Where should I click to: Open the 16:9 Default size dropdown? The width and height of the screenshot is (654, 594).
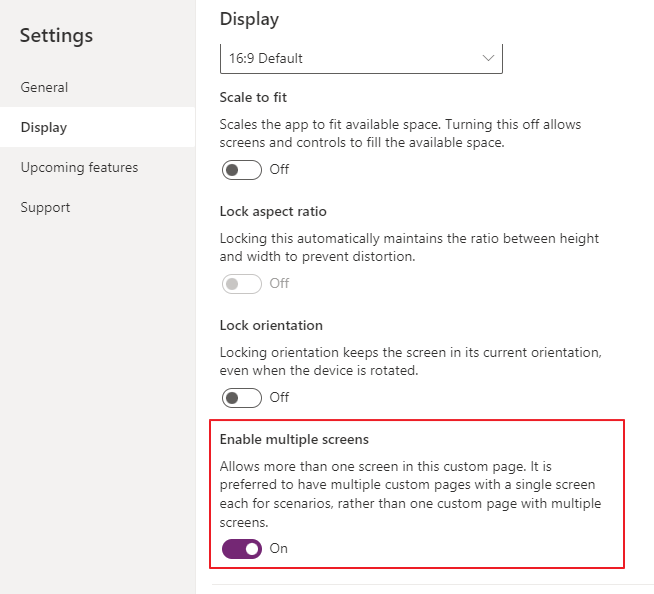pyautogui.click(x=350, y=58)
